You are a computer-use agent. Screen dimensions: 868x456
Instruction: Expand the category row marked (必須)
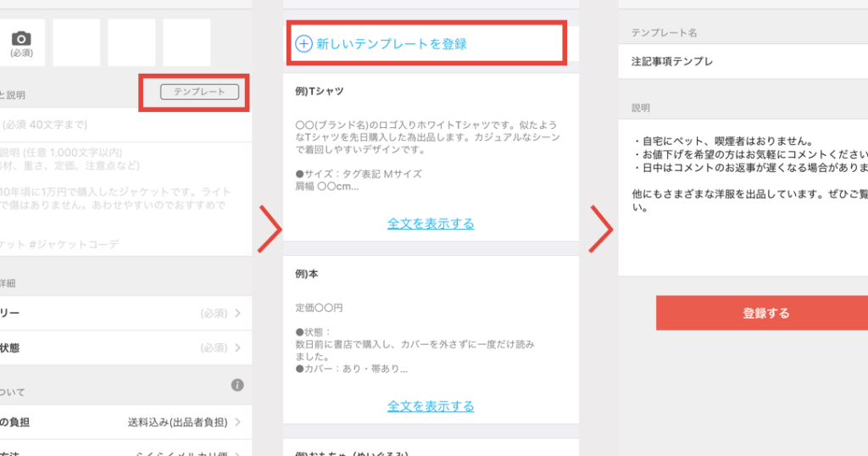point(125,313)
